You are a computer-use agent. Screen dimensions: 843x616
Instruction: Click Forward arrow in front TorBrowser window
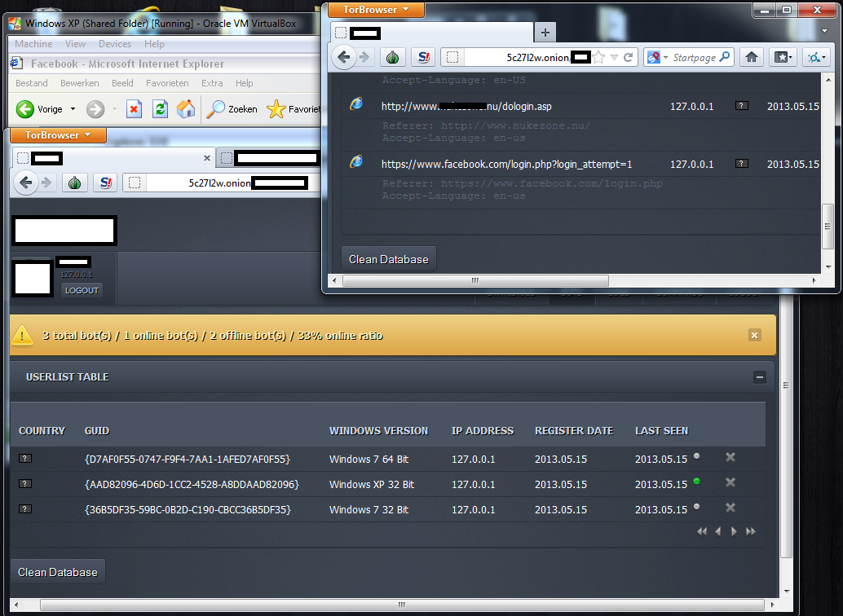pyautogui.click(x=364, y=57)
